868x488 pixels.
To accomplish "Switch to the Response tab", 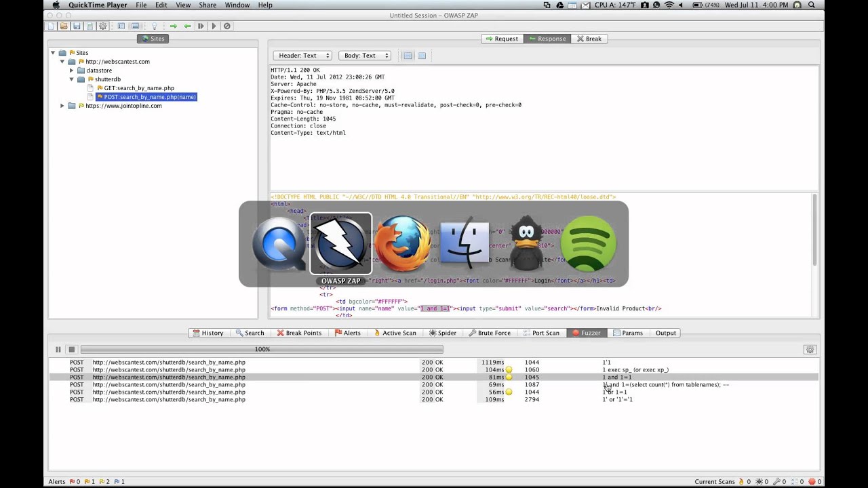I will [547, 39].
